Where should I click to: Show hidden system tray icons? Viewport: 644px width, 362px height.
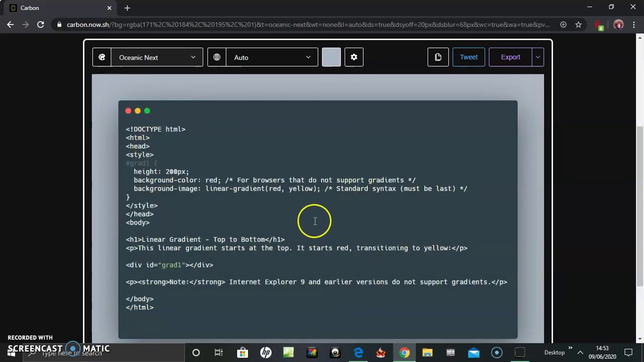coord(580,353)
